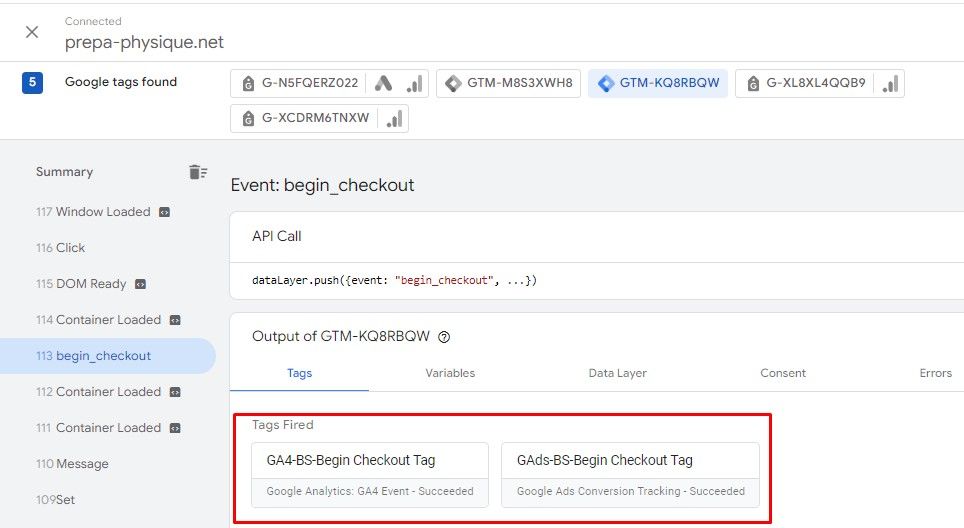Switch to the Variables tab
Image resolution: width=964 pixels, height=528 pixels.
pos(450,373)
